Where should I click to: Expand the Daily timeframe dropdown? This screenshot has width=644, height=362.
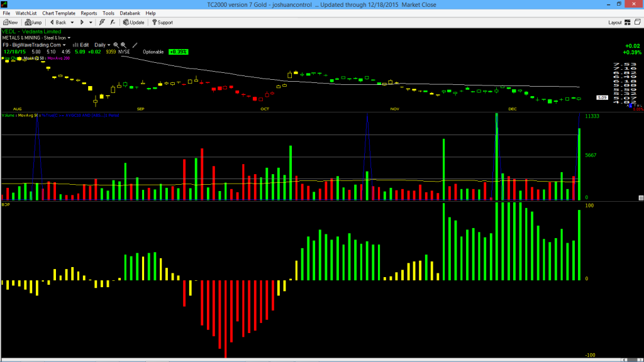(x=103, y=45)
